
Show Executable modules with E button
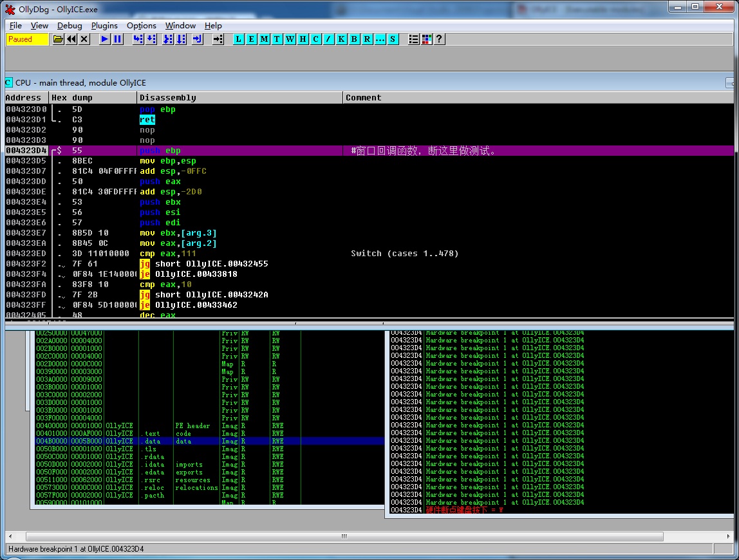pyautogui.click(x=252, y=39)
